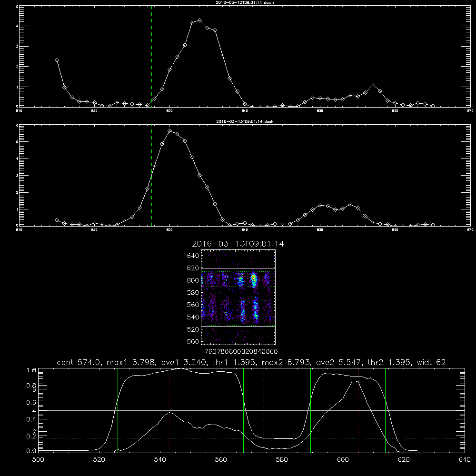Click the leftmost green vertical line in bottom plot

pos(118,410)
